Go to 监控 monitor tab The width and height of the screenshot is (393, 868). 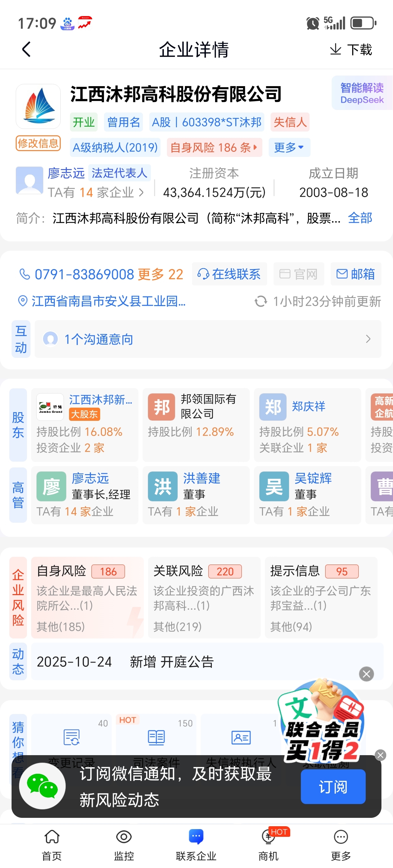[124, 845]
